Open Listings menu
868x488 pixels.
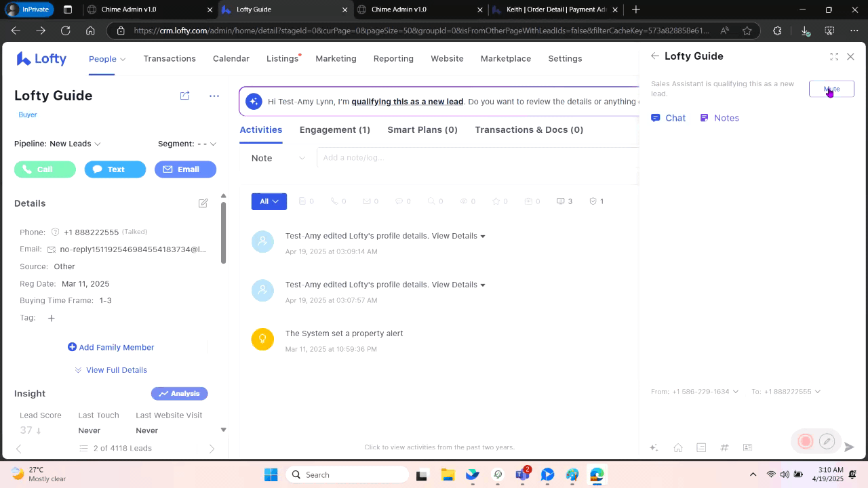tap(283, 59)
